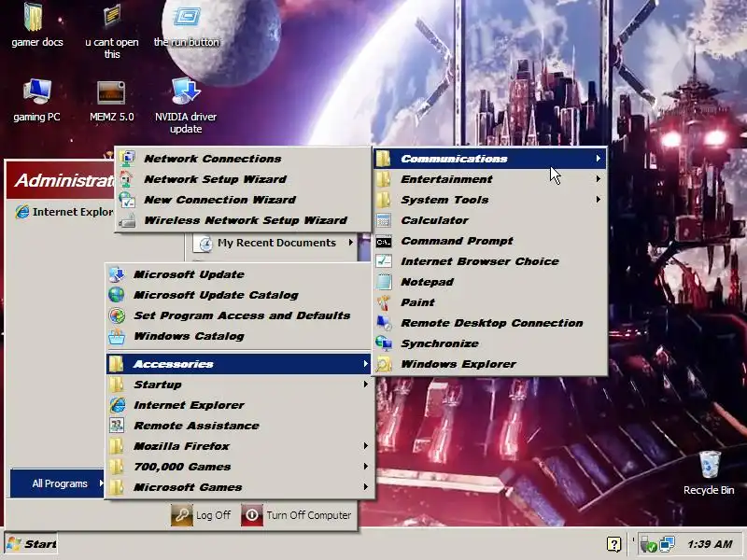The width and height of the screenshot is (747, 560).
Task: Choose Remote Desktop Connection menu entry
Action: coord(490,323)
